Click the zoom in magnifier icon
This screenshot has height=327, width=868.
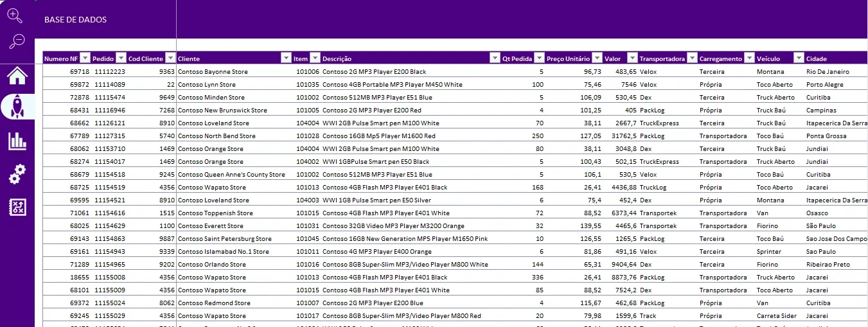click(x=15, y=16)
